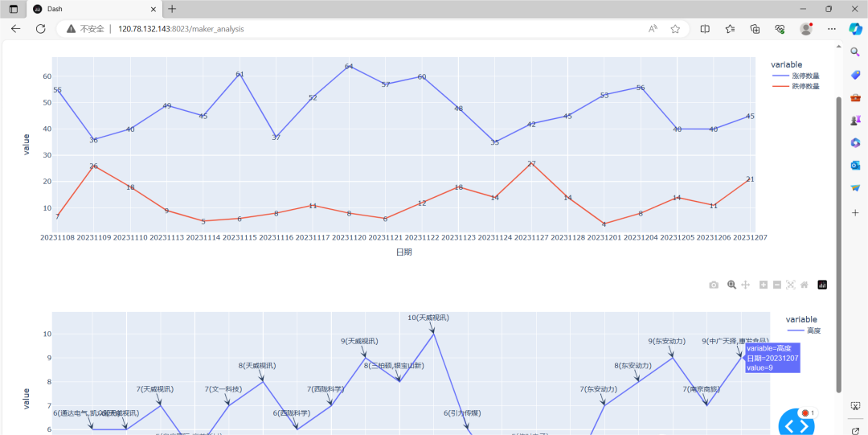Open Edge sidebar Tools briefcase icon
The image size is (868, 435).
tap(855, 97)
